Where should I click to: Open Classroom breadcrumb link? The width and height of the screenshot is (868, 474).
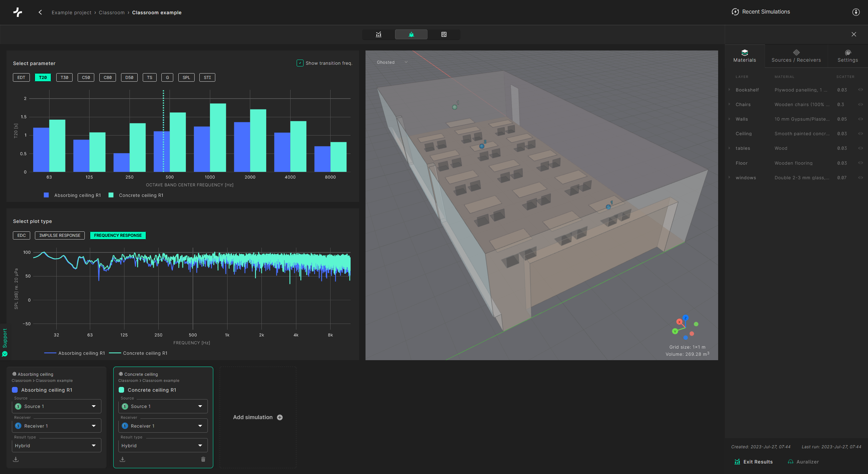(112, 13)
